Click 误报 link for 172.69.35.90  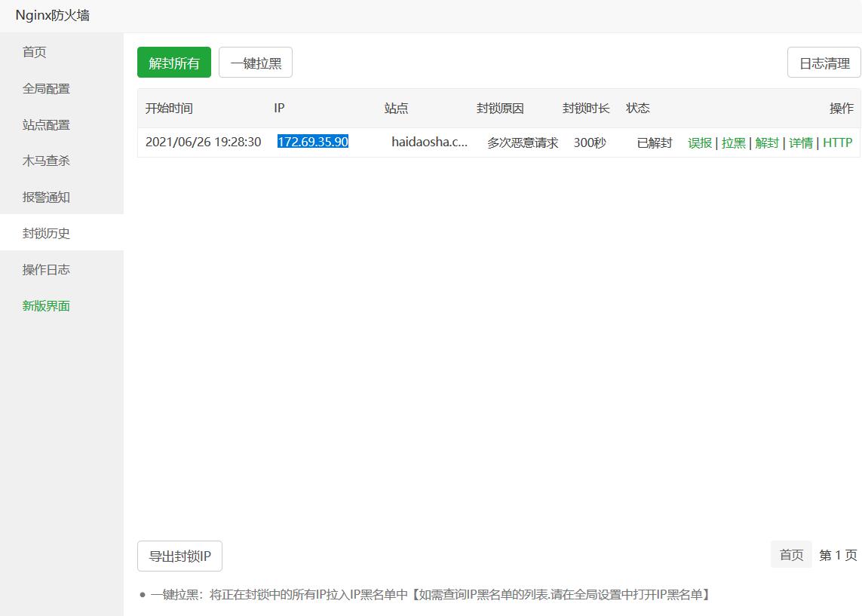(700, 143)
